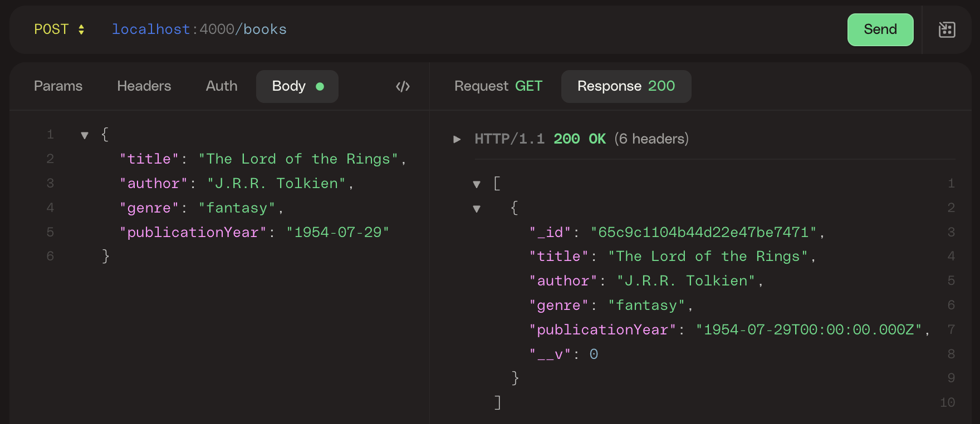Collapse the request body JSON object
Image resolution: width=980 pixels, height=424 pixels.
(85, 135)
